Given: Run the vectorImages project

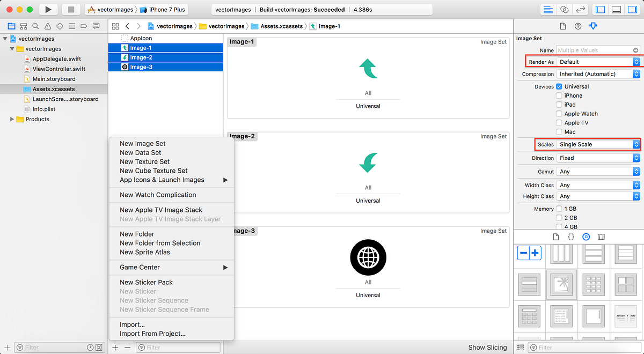Looking at the screenshot, I should click(48, 9).
